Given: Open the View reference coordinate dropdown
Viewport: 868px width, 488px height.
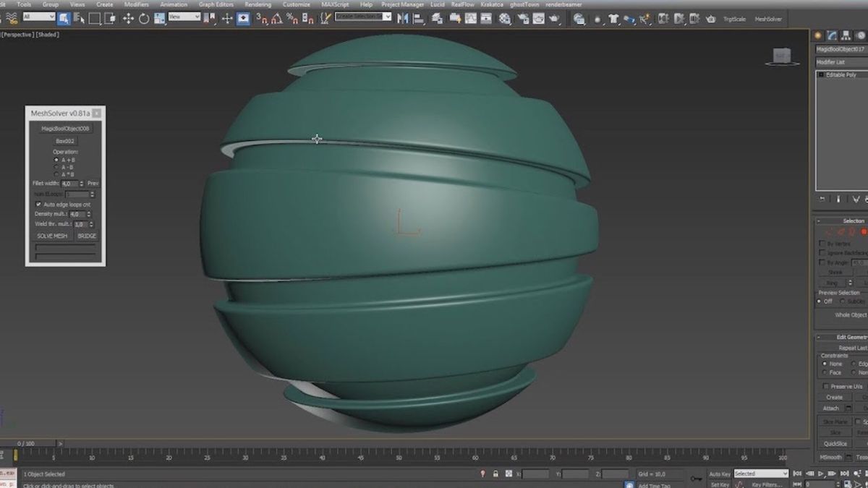Looking at the screenshot, I should (x=184, y=17).
